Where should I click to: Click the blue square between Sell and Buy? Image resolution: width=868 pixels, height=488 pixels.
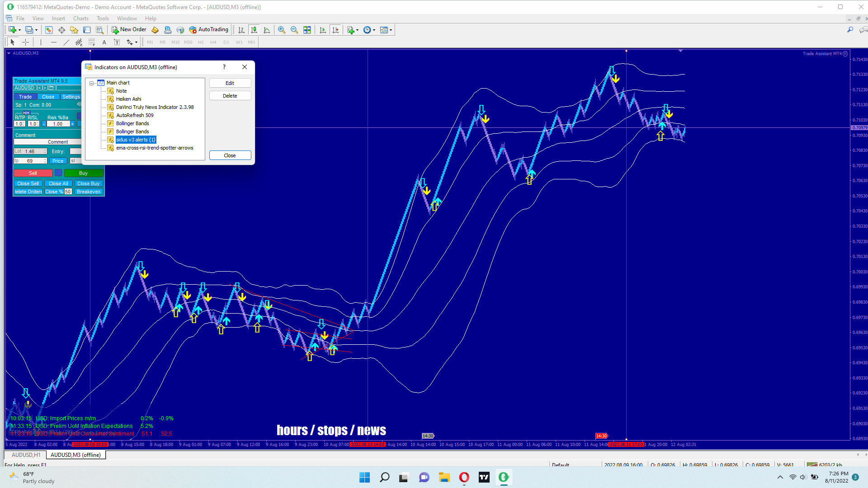pyautogui.click(x=58, y=173)
